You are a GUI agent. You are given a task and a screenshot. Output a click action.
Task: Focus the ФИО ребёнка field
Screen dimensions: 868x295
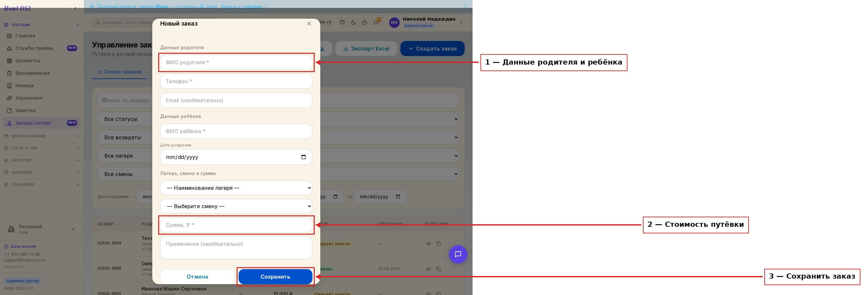pos(236,131)
